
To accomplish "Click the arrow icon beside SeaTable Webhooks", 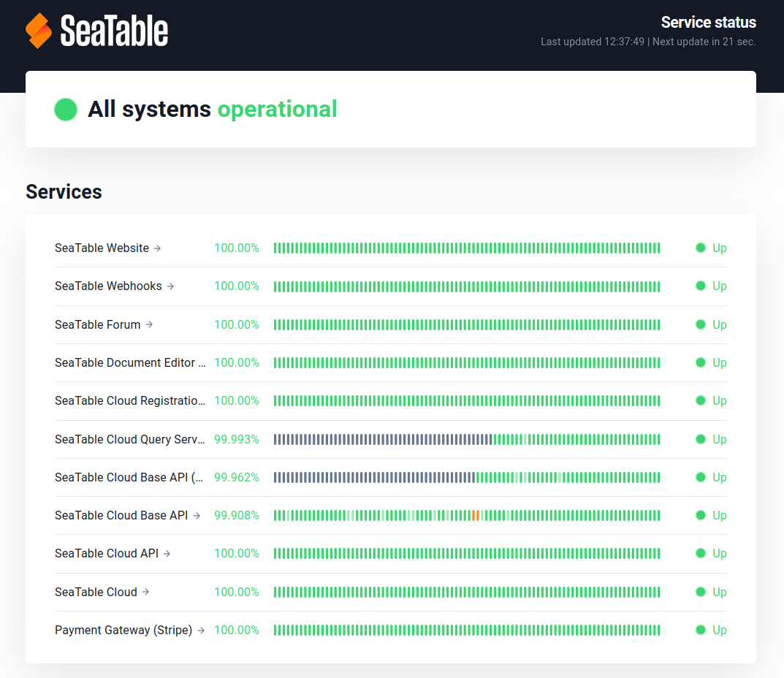I will [170, 286].
